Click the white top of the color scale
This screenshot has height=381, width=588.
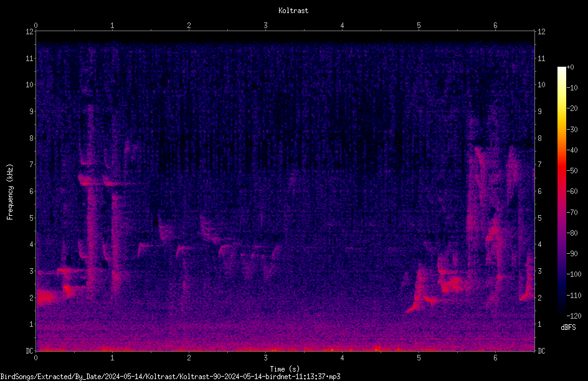tap(561, 69)
